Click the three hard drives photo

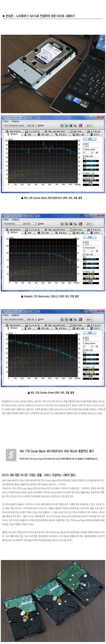[x=53, y=601]
